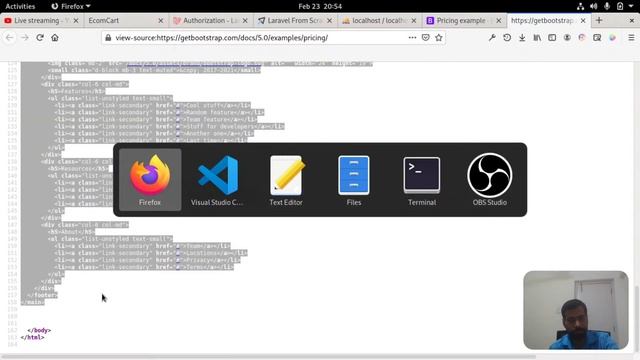640x360 pixels.
Task: Click the </html> closing tag text
Action: (32, 337)
